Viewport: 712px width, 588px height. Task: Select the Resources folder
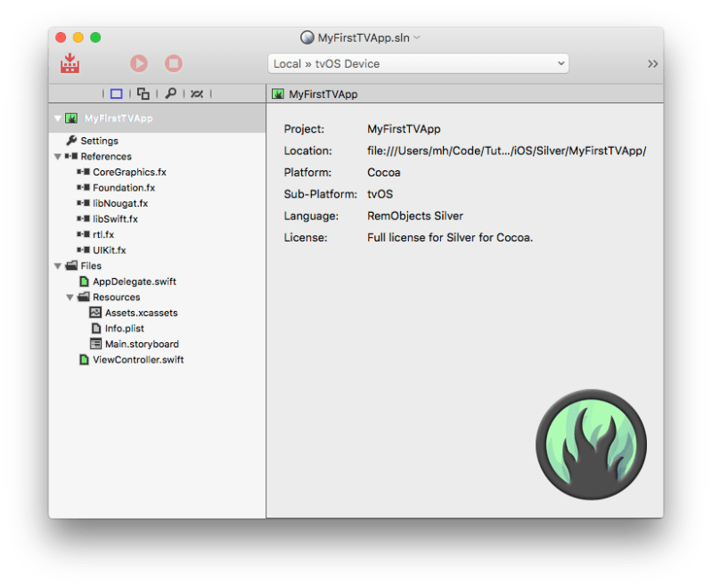coord(116,297)
